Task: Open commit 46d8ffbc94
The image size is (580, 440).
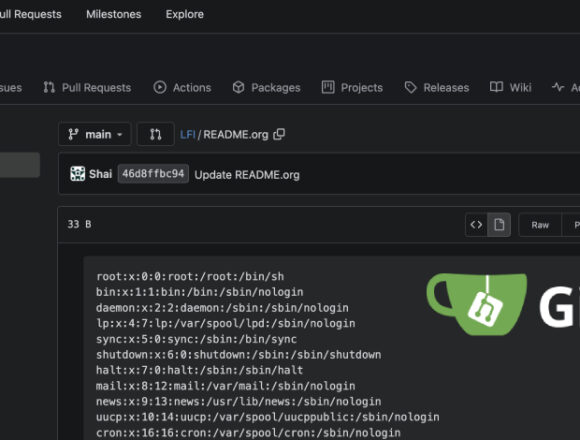Action: pos(153,174)
